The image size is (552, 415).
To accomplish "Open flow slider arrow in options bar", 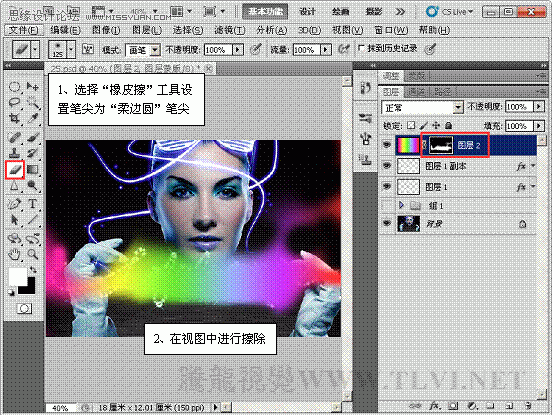I will click(x=326, y=50).
